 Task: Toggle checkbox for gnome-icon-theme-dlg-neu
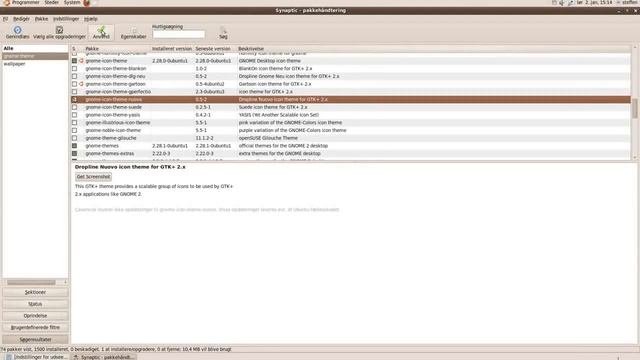[x=74, y=76]
